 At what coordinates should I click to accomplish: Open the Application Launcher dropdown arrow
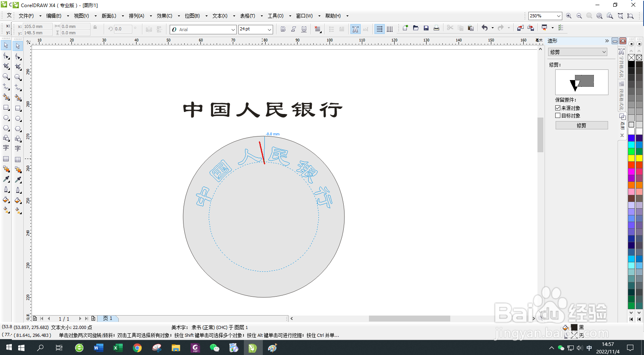552,28
